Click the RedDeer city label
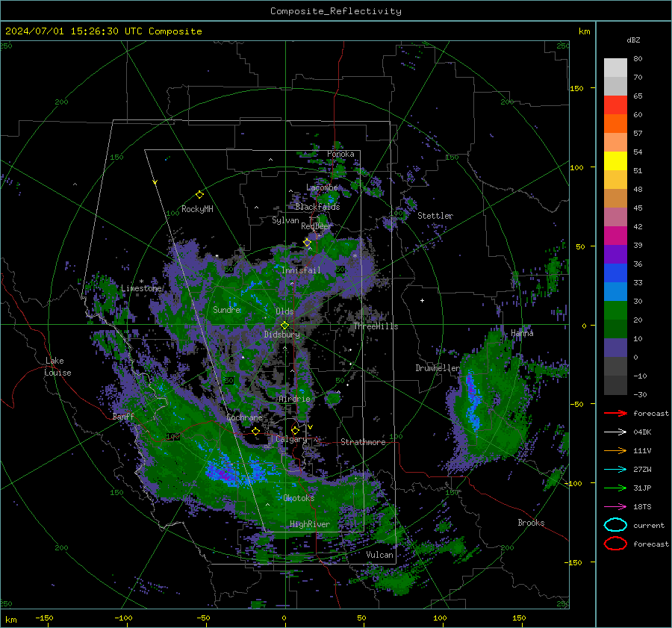The height and width of the screenshot is (628, 672). tap(317, 226)
